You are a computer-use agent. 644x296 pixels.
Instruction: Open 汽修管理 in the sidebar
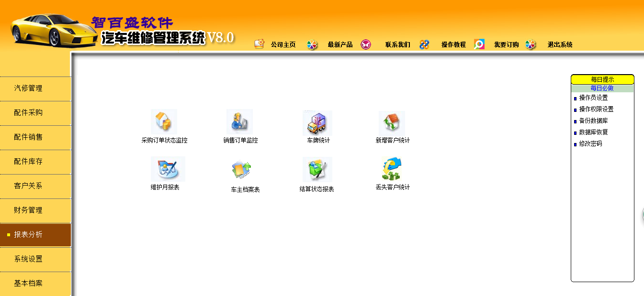(28, 88)
